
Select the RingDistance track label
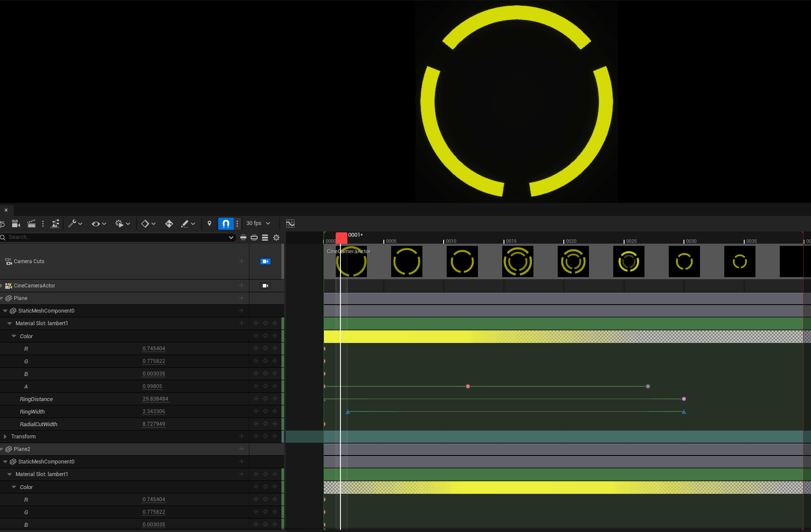(x=36, y=399)
